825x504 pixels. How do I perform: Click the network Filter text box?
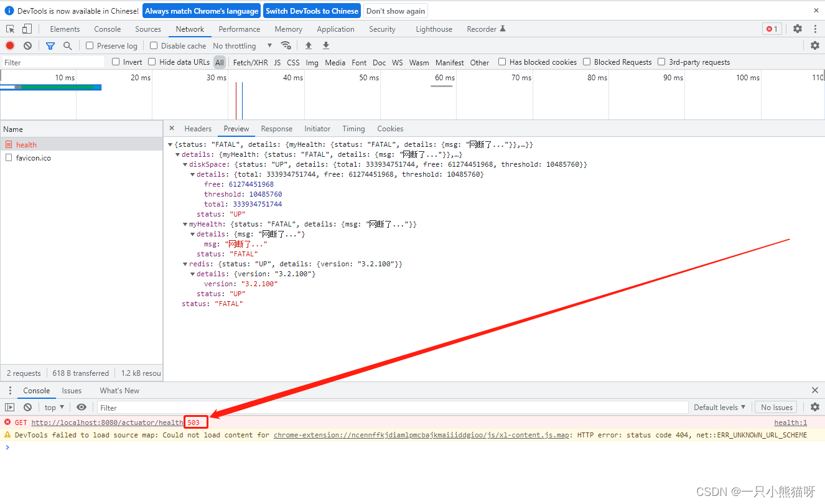53,62
